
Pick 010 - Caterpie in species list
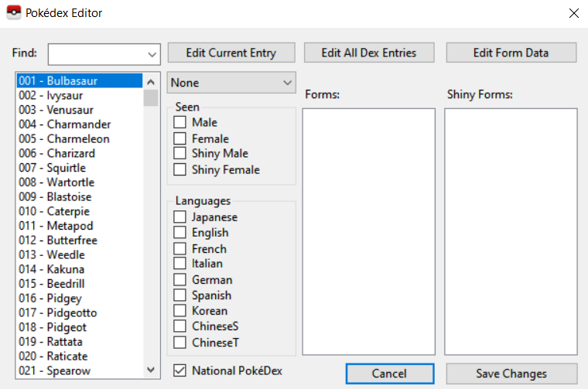click(80, 211)
